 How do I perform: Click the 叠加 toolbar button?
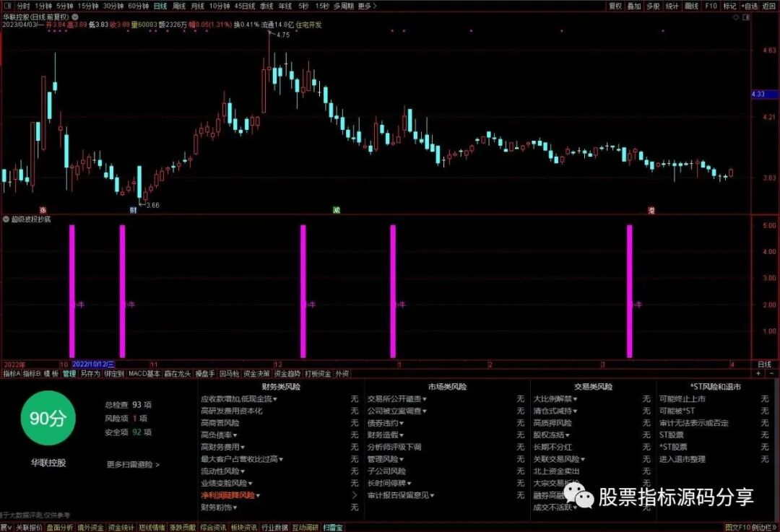[634, 6]
